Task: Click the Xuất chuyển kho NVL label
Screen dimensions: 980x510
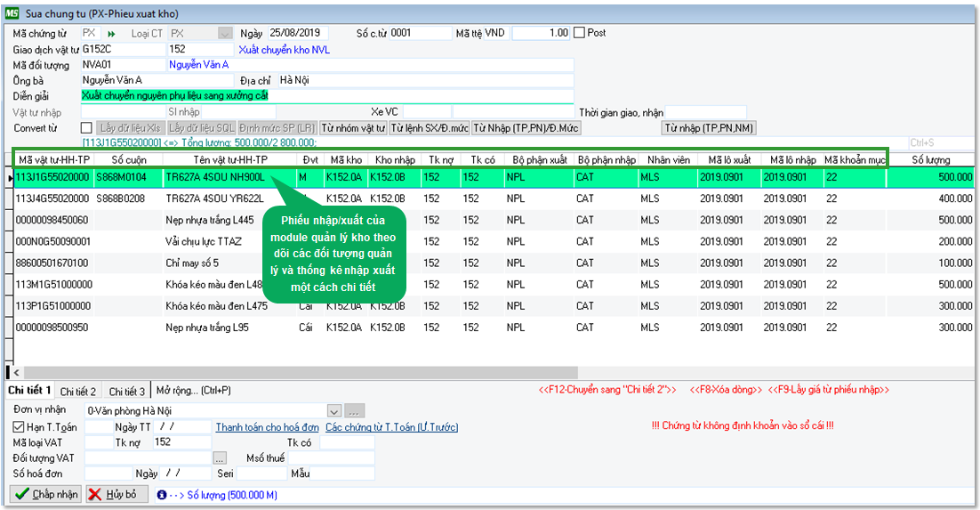Action: coord(285,50)
